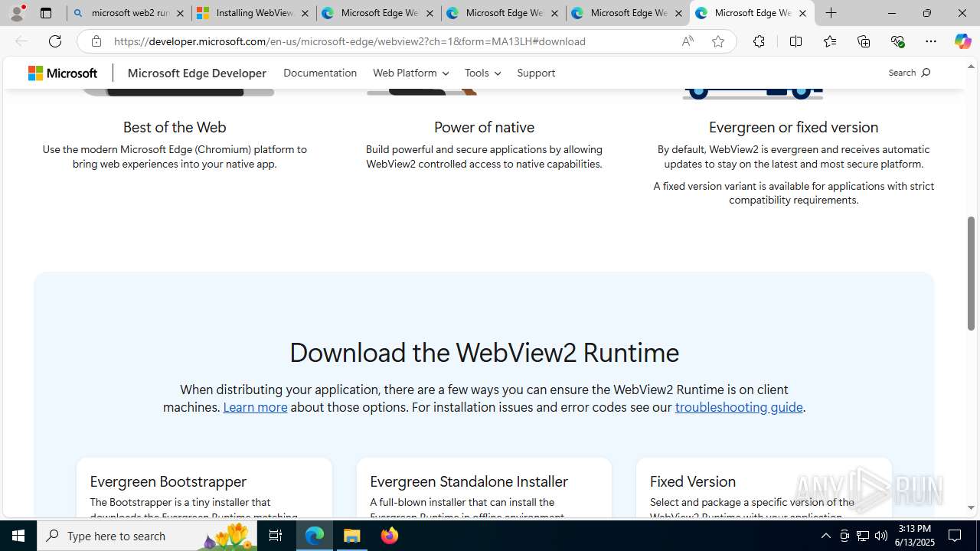This screenshot has width=980, height=551.
Task: Open Settings and more ellipsis menu
Action: coord(931,41)
